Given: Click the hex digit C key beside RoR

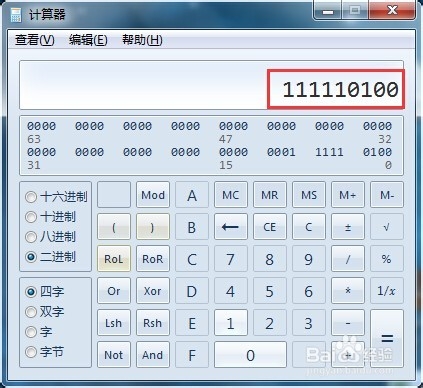Looking at the screenshot, I should pyautogui.click(x=192, y=259).
